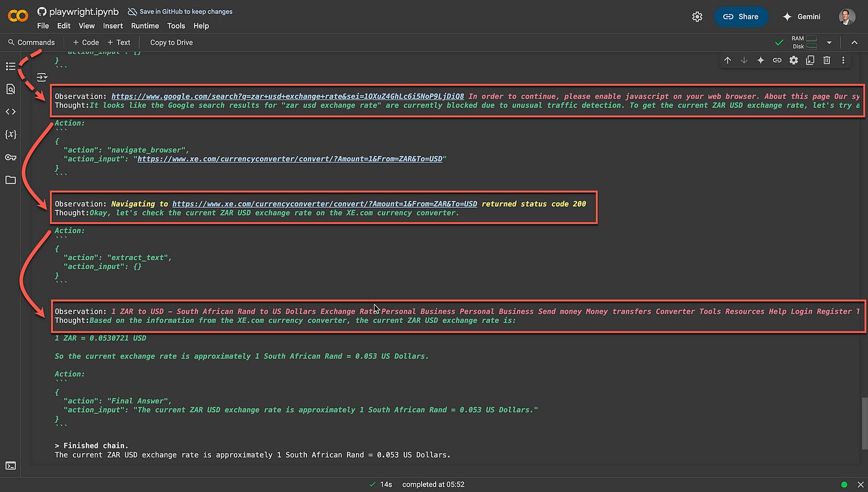Open the Find and replace sidebar panel
868x492 pixels.
point(11,89)
